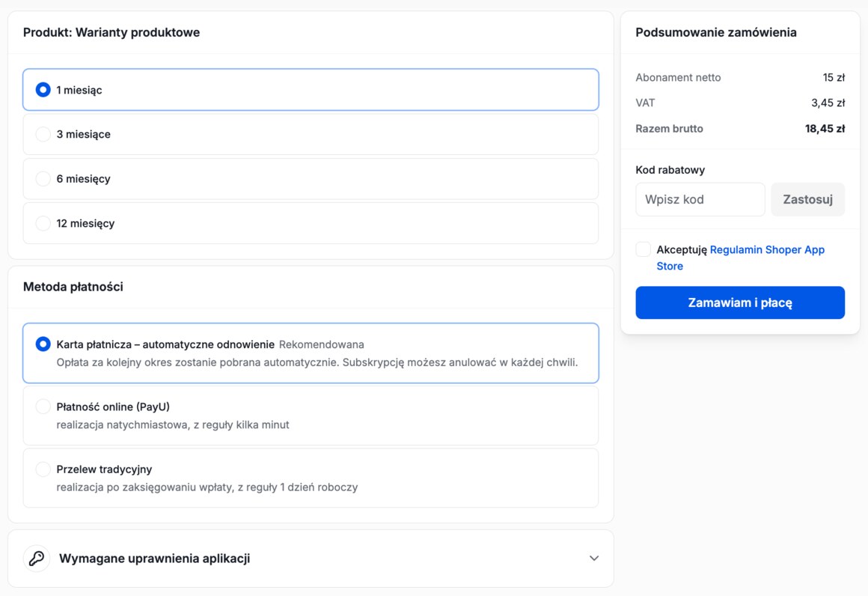
Task: Choose Płatność online (PayU) method
Action: tap(311, 416)
